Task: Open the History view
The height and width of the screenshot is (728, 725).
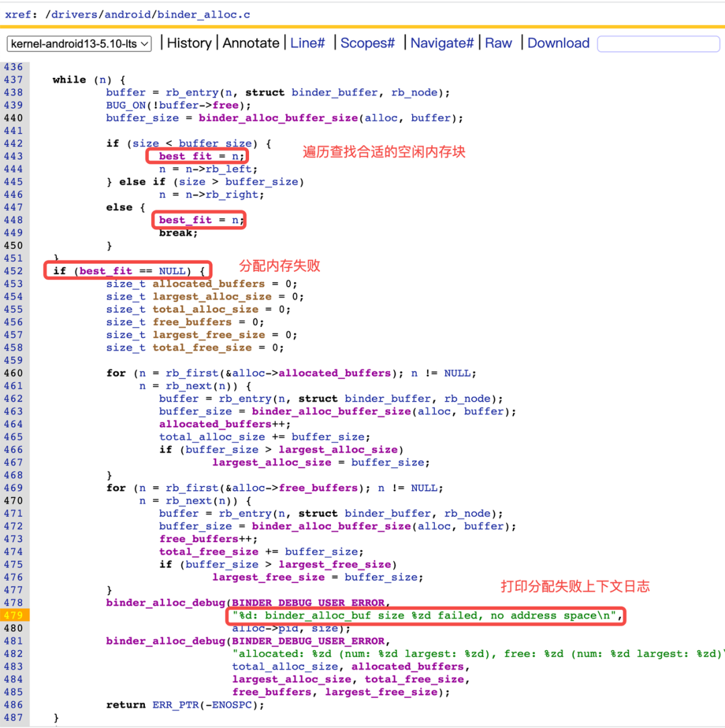Action: pos(189,43)
